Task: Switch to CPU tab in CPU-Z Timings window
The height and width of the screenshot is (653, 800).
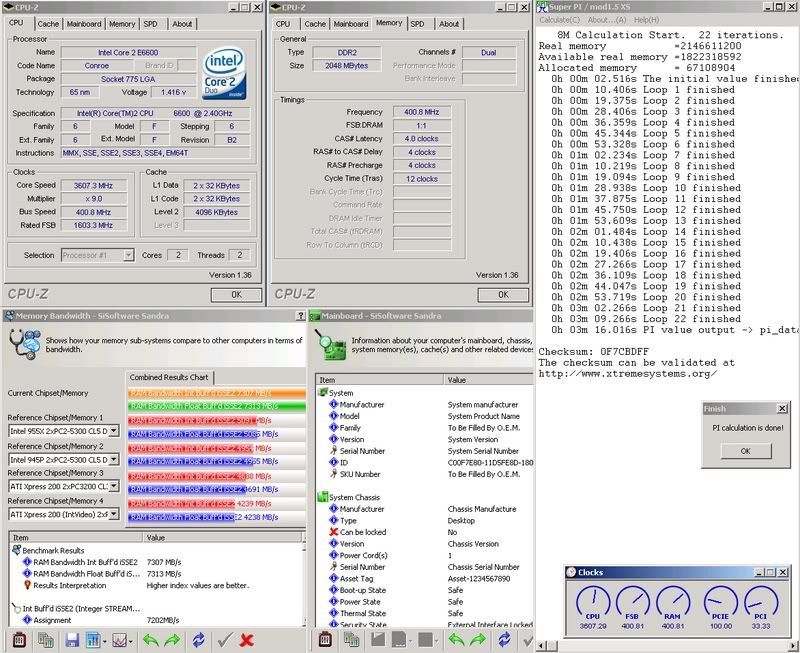Action: click(283, 24)
